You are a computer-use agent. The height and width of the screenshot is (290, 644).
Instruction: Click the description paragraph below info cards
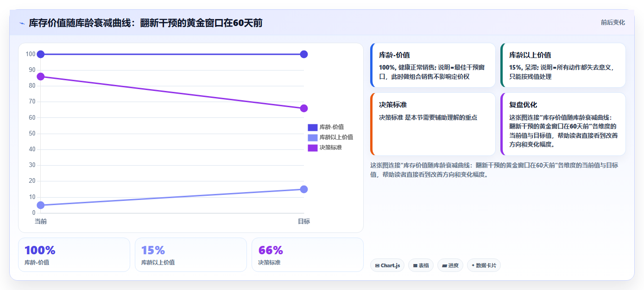click(494, 170)
